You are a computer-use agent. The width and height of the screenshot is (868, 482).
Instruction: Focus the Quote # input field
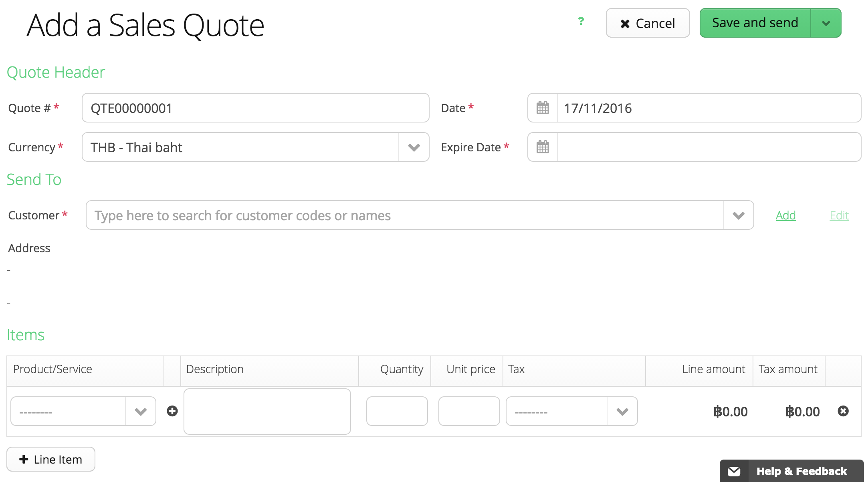coord(255,108)
